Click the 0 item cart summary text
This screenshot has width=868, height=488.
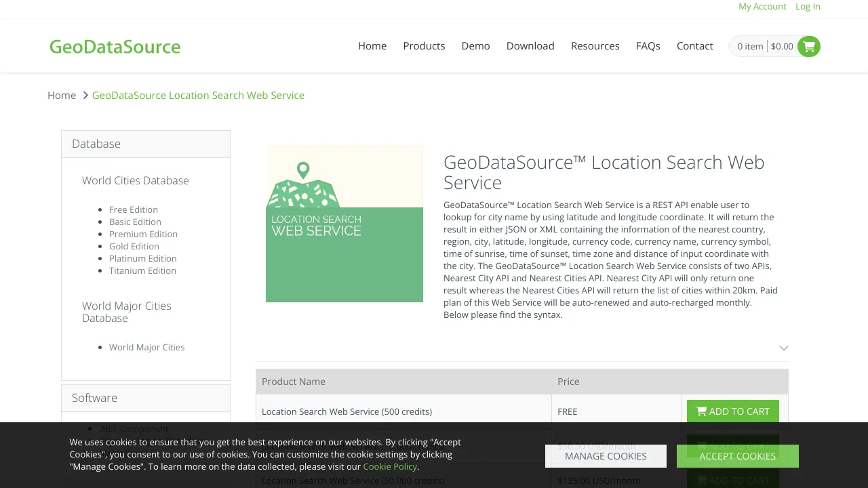point(750,46)
